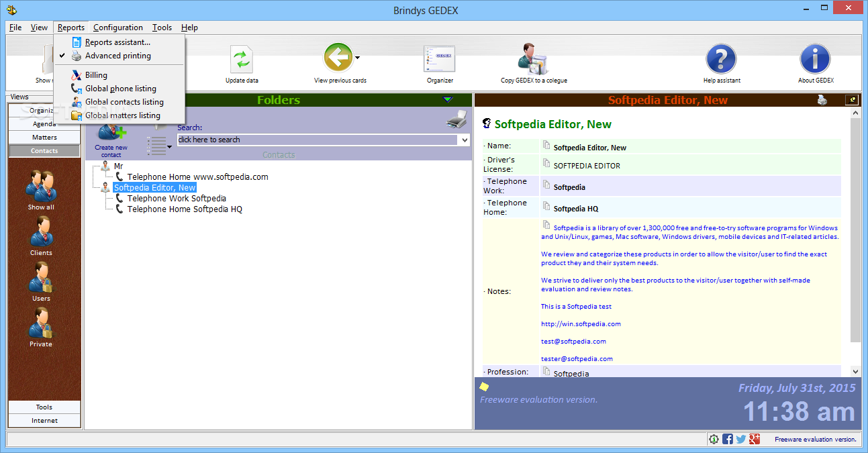Click the Contacts view button
Image resolution: width=868 pixels, height=453 pixels.
pos(44,151)
